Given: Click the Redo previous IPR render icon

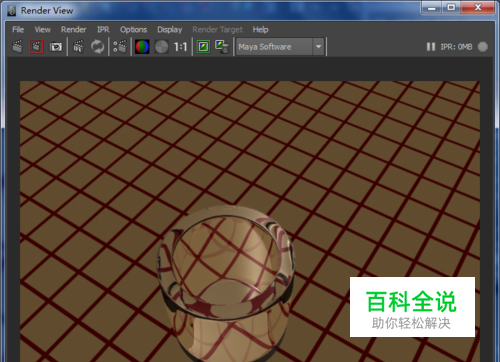Looking at the screenshot, I should point(78,47).
